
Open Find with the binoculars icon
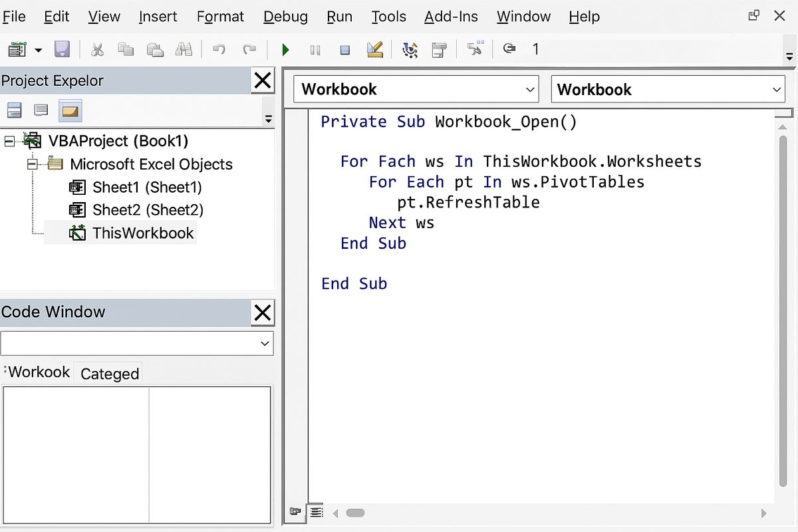click(184, 49)
